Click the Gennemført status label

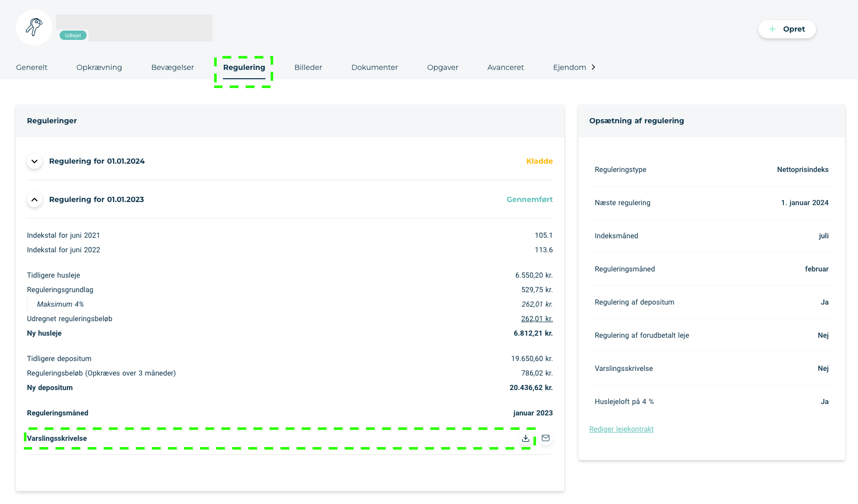point(530,199)
